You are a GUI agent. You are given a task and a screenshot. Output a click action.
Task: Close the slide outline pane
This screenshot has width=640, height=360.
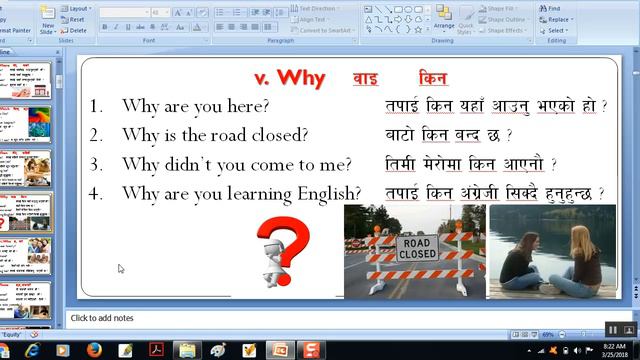[58, 52]
